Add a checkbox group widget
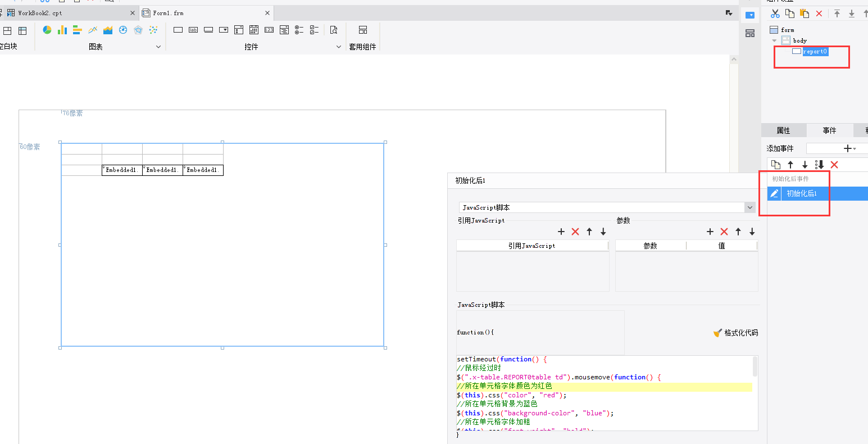 click(315, 30)
